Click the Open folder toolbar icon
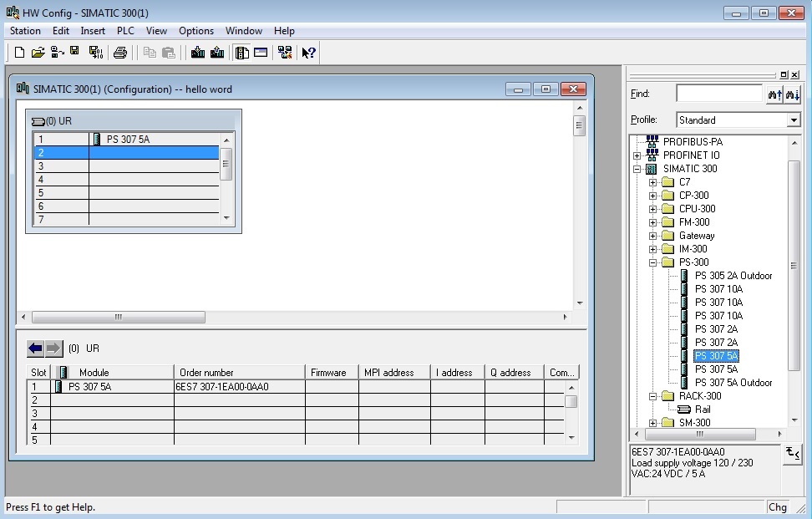Image resolution: width=812 pixels, height=519 pixels. tap(38, 53)
